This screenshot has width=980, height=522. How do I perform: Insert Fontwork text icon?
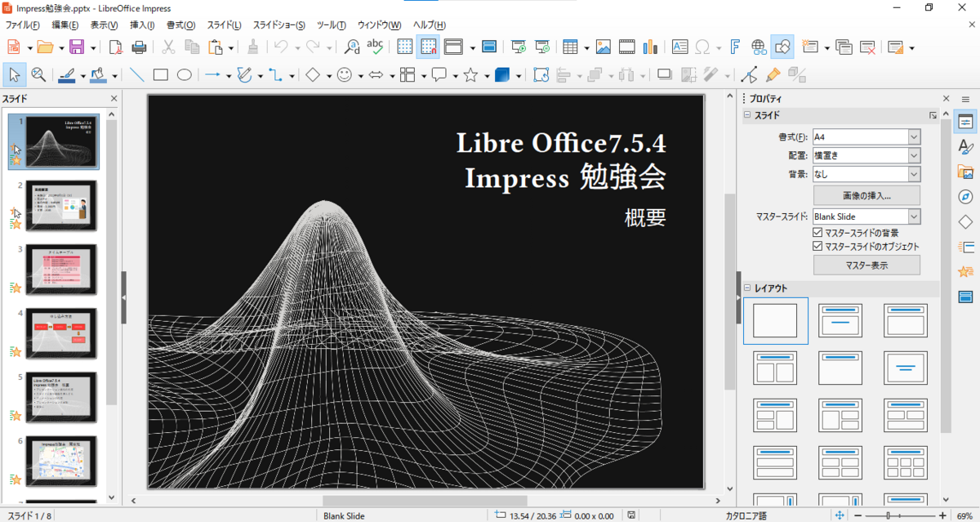tap(735, 47)
